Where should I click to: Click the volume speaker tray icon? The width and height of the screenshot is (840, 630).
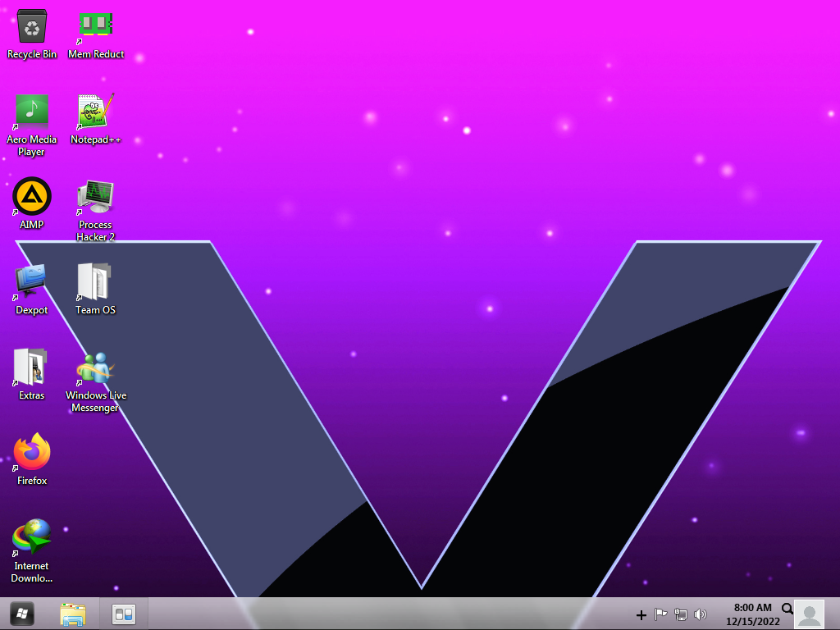[x=701, y=614]
